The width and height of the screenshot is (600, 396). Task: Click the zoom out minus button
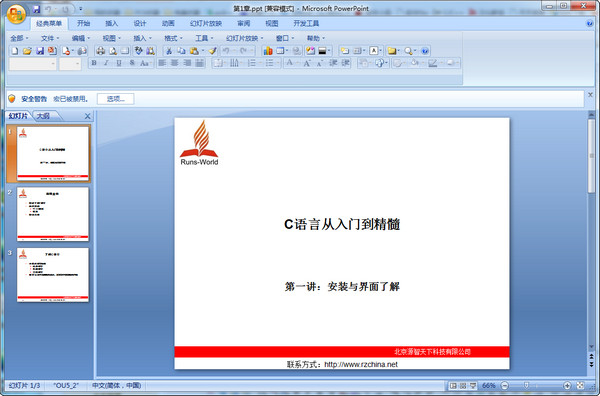click(505, 386)
